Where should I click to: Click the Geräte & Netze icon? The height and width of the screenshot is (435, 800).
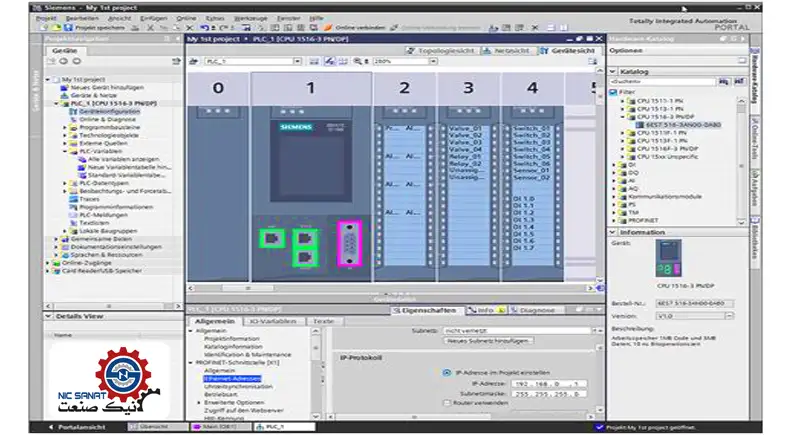point(64,95)
